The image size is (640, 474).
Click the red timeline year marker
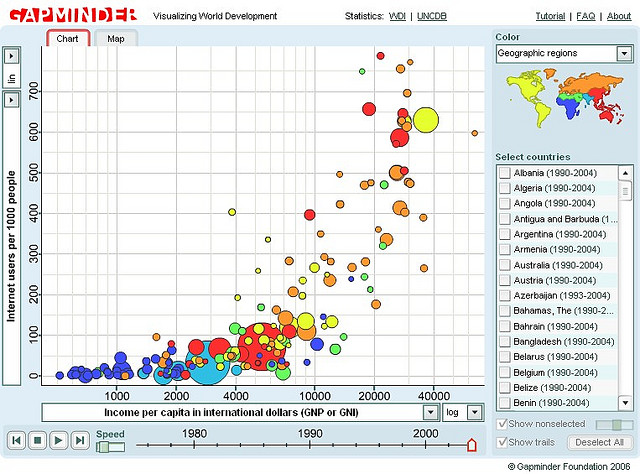click(x=472, y=444)
